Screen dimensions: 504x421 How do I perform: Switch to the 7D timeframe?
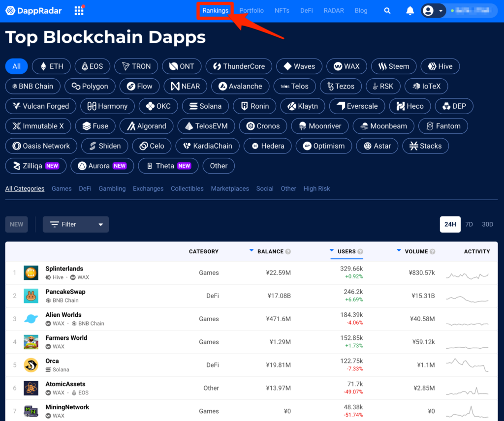pos(469,224)
